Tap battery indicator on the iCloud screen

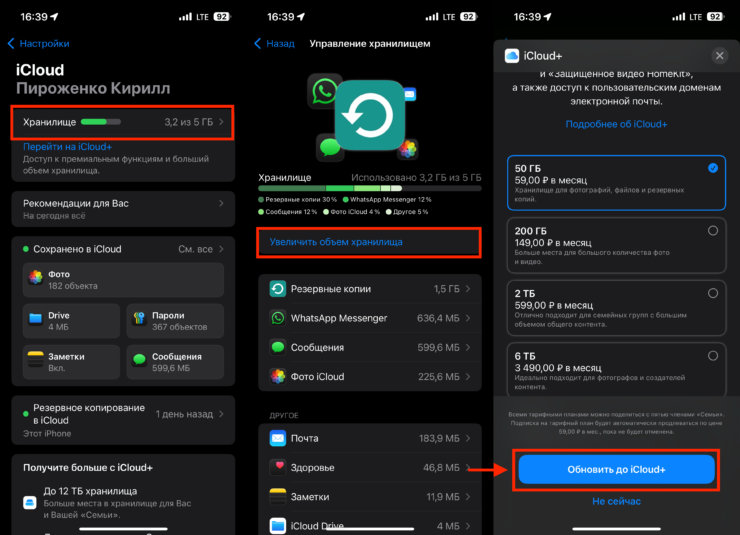pyautogui.click(x=222, y=17)
